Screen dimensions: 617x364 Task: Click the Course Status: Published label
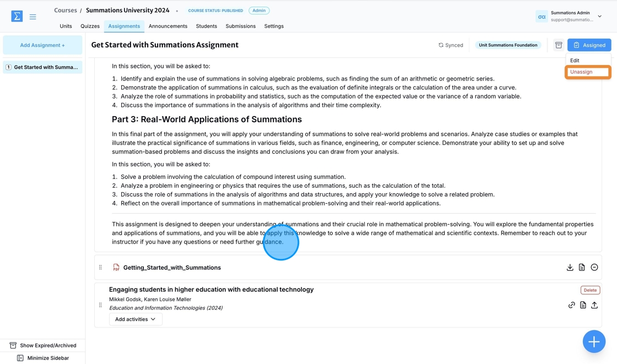215,10
